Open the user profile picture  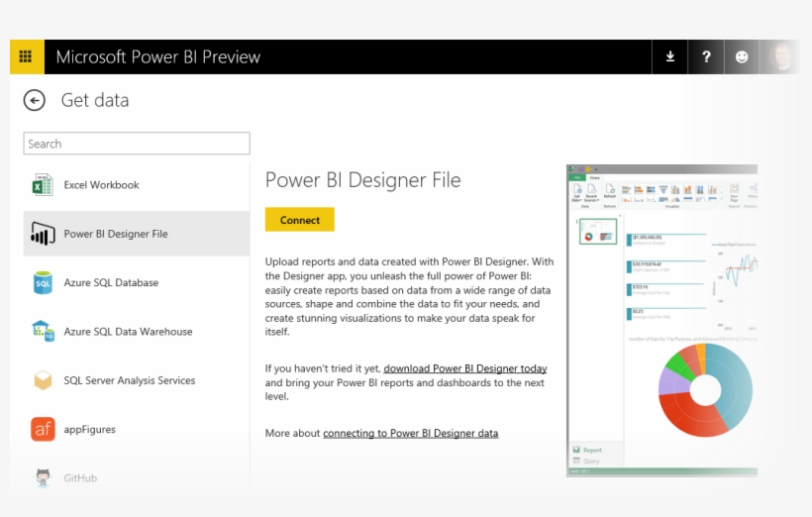point(780,56)
